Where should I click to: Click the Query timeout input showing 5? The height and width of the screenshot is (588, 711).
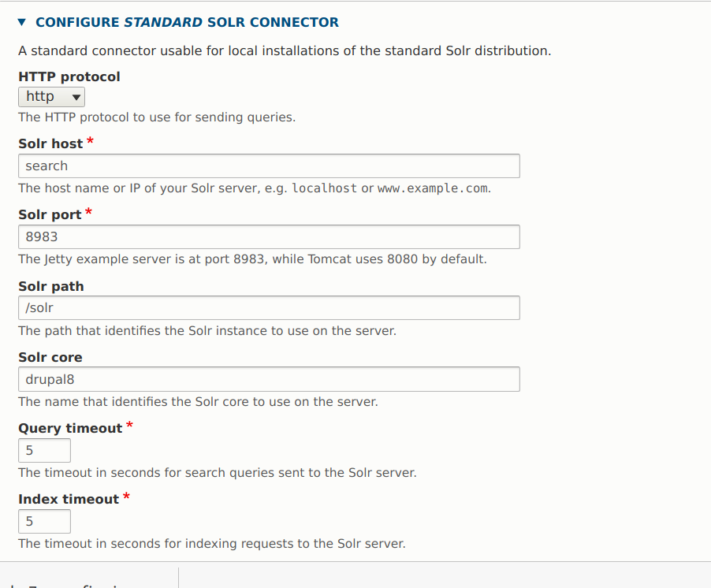click(x=43, y=450)
